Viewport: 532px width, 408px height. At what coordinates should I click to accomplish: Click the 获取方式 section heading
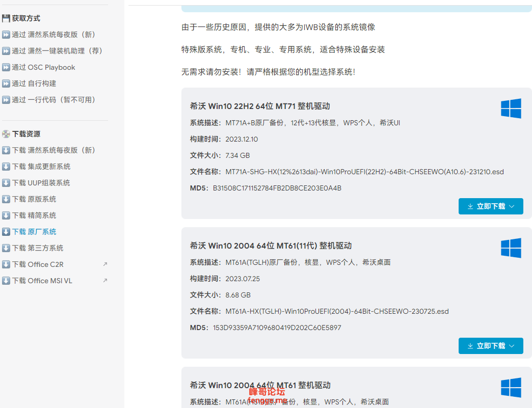pyautogui.click(x=26, y=18)
